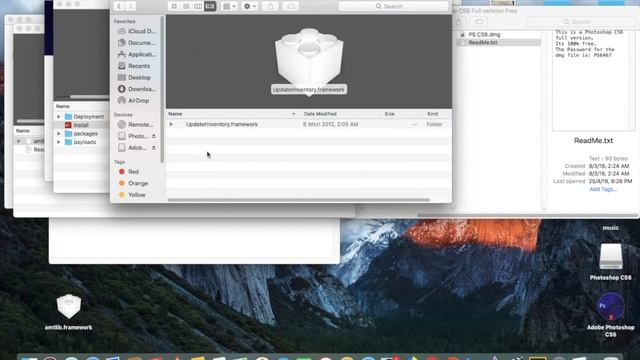
Task: Open Documents in the sidebar
Action: tap(137, 42)
